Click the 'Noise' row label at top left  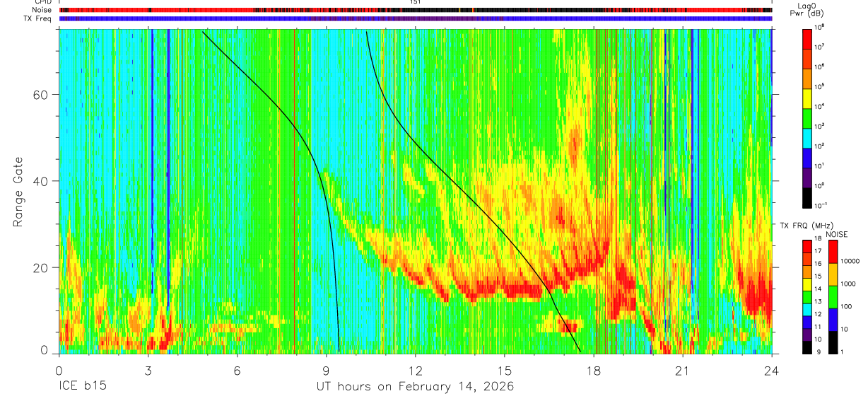coord(42,11)
